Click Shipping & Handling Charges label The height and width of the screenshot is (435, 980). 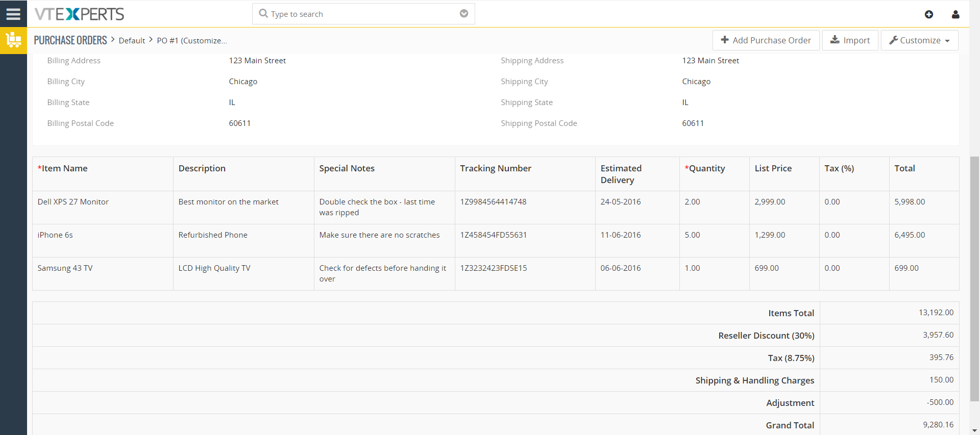[754, 380]
